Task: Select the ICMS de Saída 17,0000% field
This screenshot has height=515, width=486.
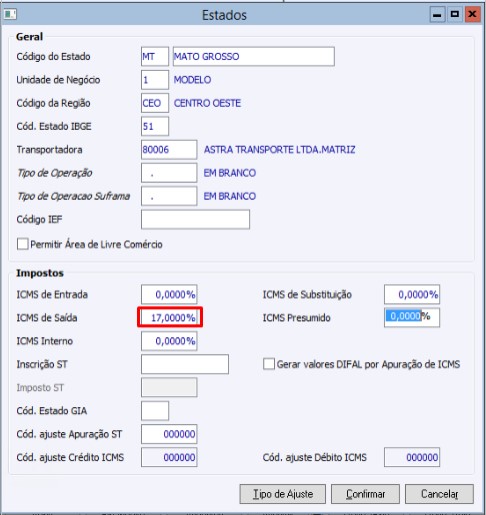Action: (170, 317)
